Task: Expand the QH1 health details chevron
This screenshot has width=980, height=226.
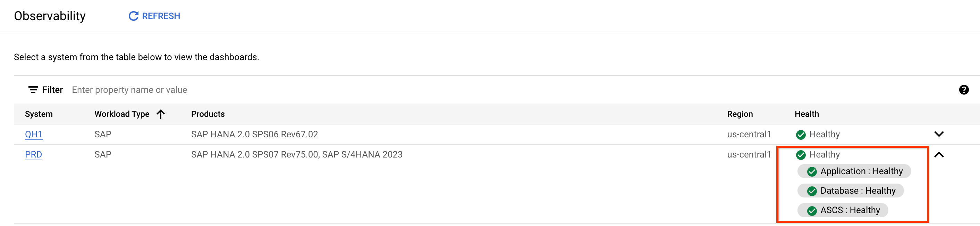Action: 939,134
